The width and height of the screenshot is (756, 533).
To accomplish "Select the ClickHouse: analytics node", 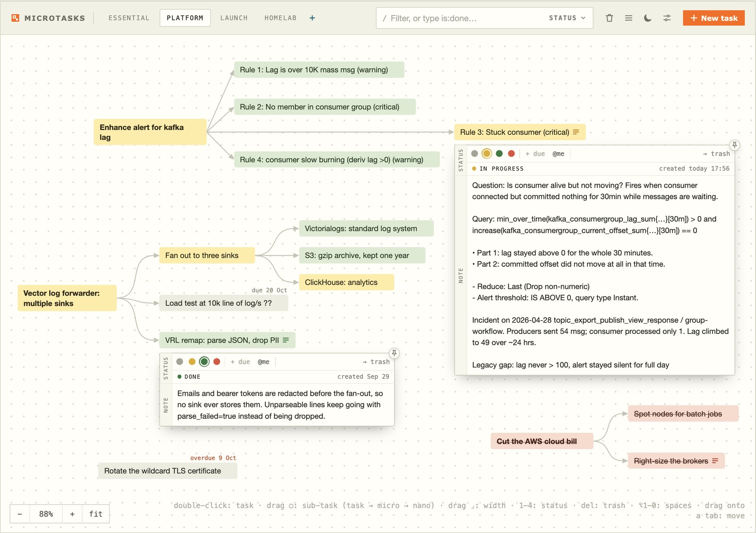I will point(346,282).
